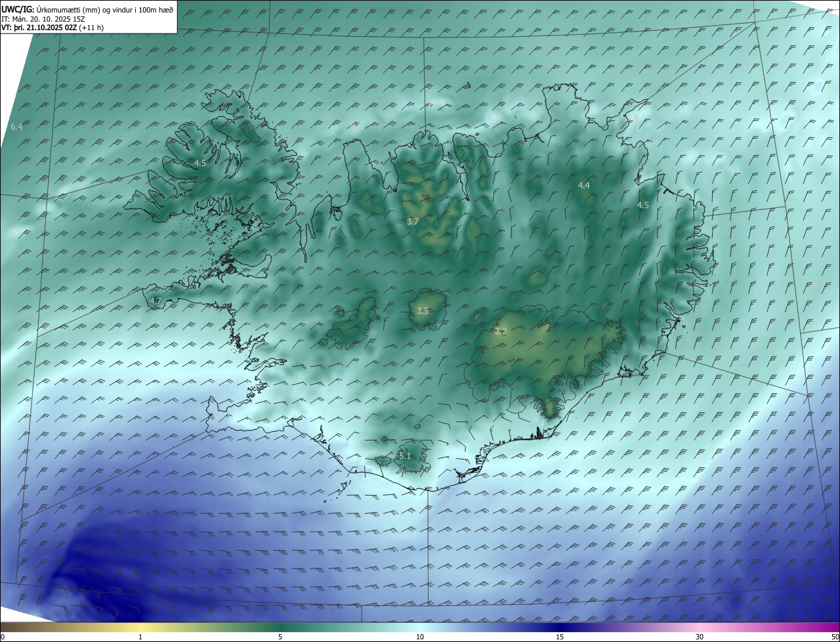Click the 4.5 value in the Westfjords

click(x=200, y=163)
